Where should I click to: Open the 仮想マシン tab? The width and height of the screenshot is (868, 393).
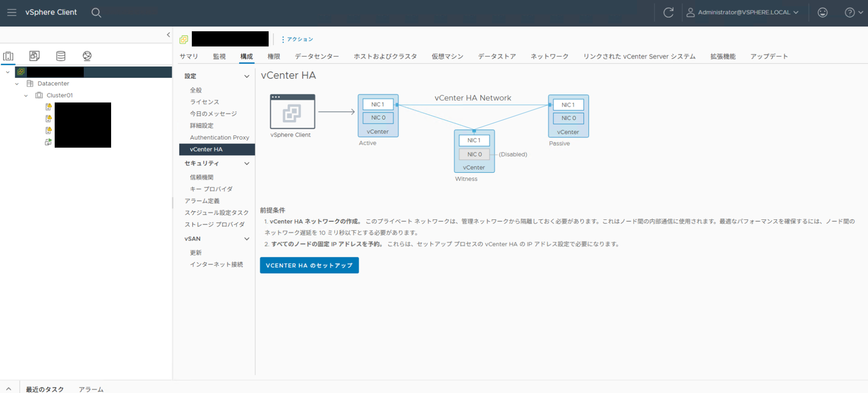coord(447,56)
